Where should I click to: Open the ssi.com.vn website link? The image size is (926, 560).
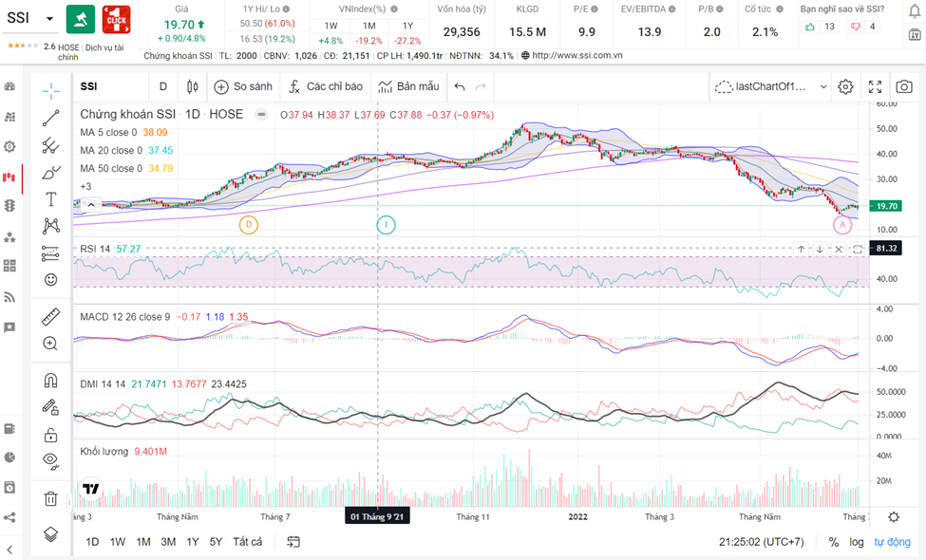pyautogui.click(x=576, y=56)
